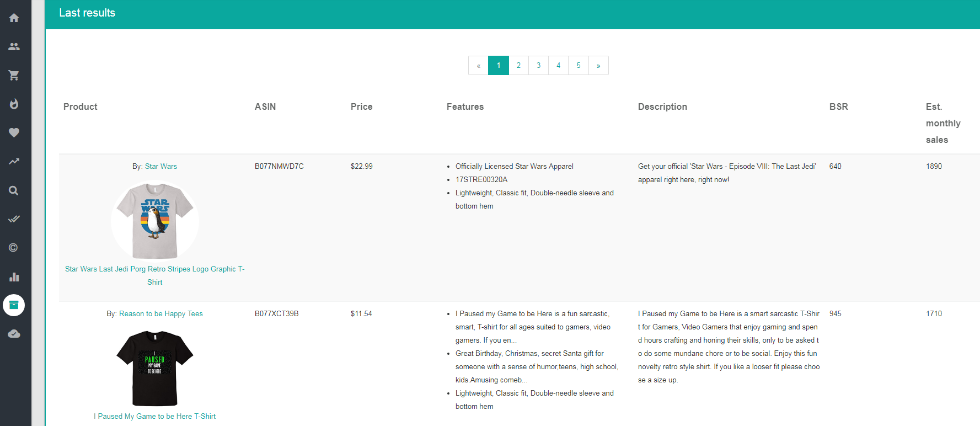This screenshot has height=426, width=980.
Task: Click the Features column header
Action: 465,106
